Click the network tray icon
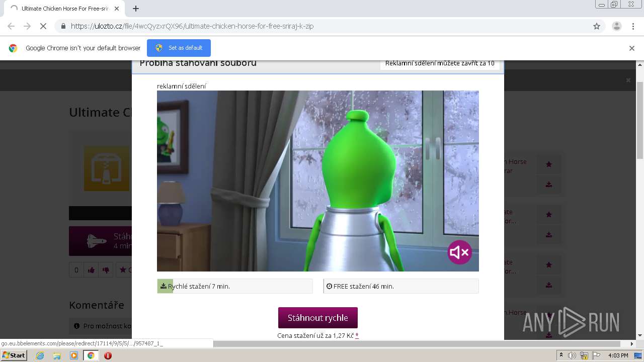This screenshot has width=644, height=362. coord(584,355)
